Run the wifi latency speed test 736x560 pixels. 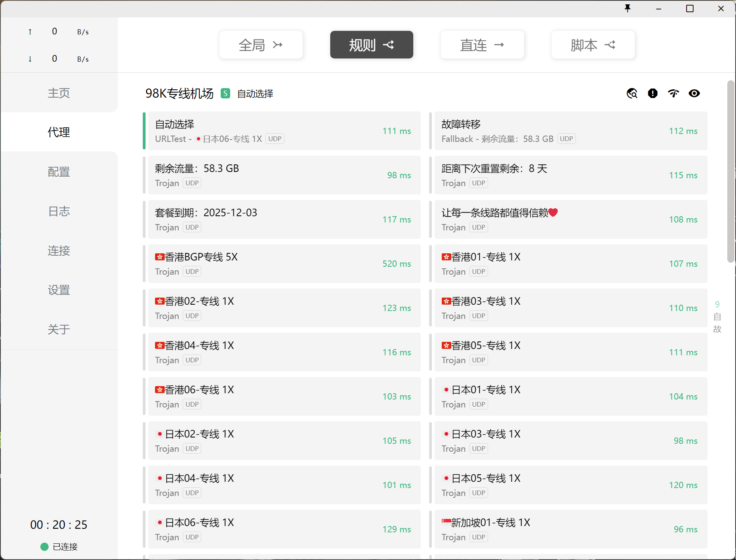click(x=673, y=93)
